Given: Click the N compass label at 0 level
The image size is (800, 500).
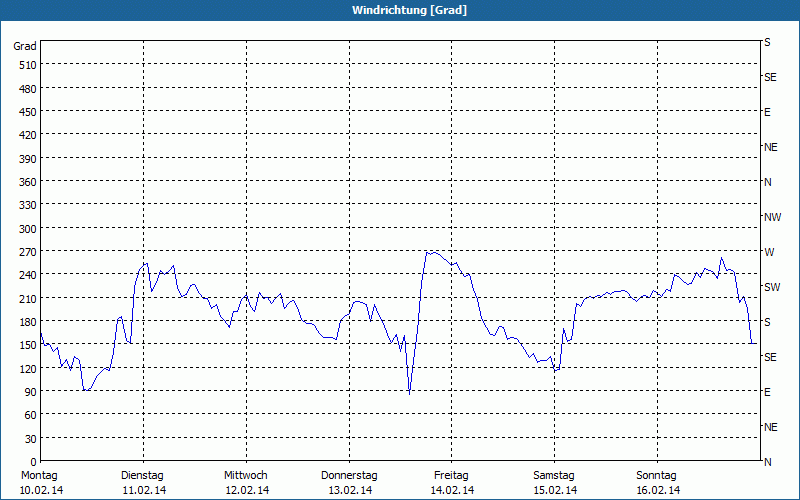Looking at the screenshot, I should (767, 462).
